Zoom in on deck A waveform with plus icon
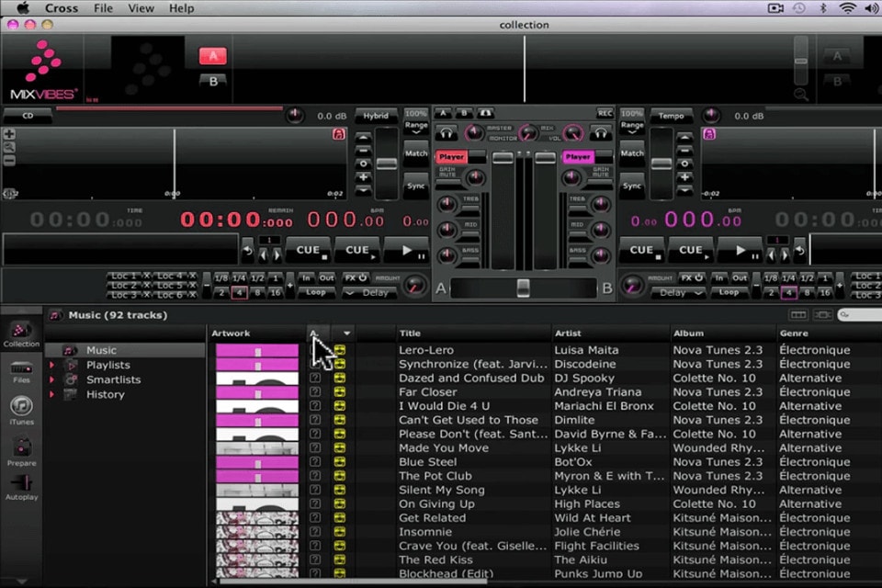 tap(9, 134)
